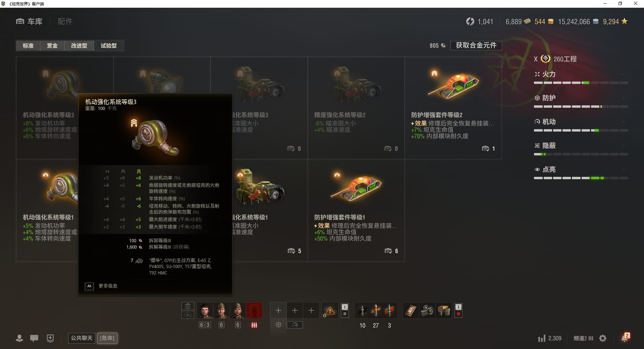Open the barracks icon beside the crew
Viewport: 644px width, 349px height.
188,306
